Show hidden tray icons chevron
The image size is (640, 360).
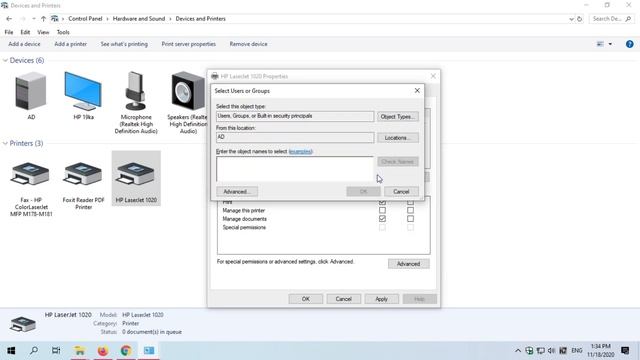(x=518, y=351)
